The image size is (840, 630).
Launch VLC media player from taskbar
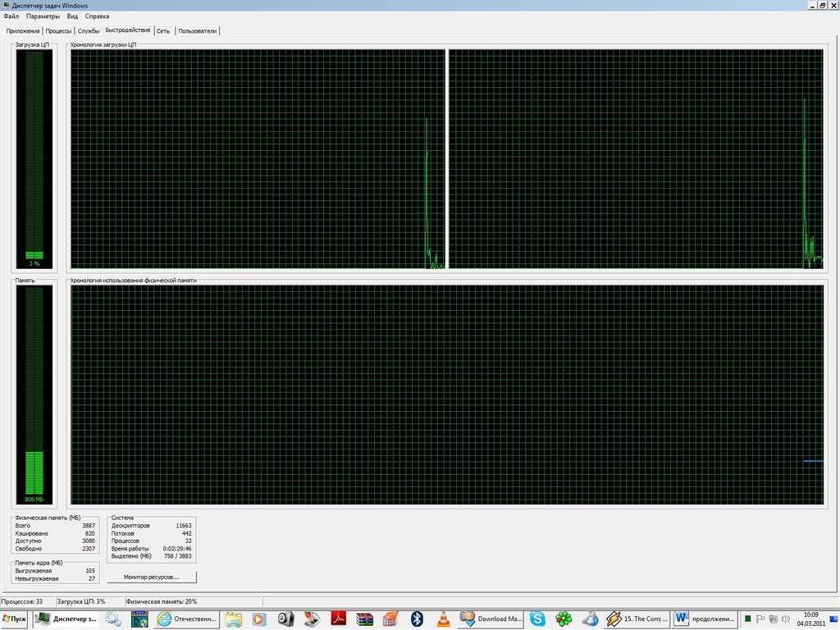(443, 619)
